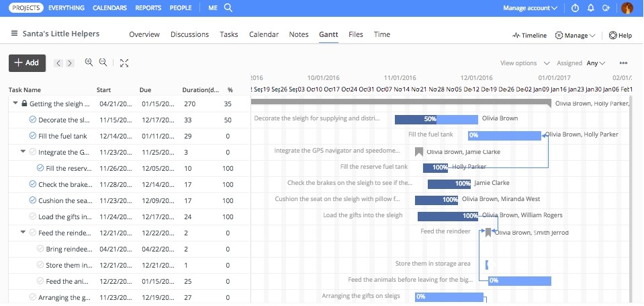Switch to the Notes tab
The image size is (644, 306).
click(299, 34)
